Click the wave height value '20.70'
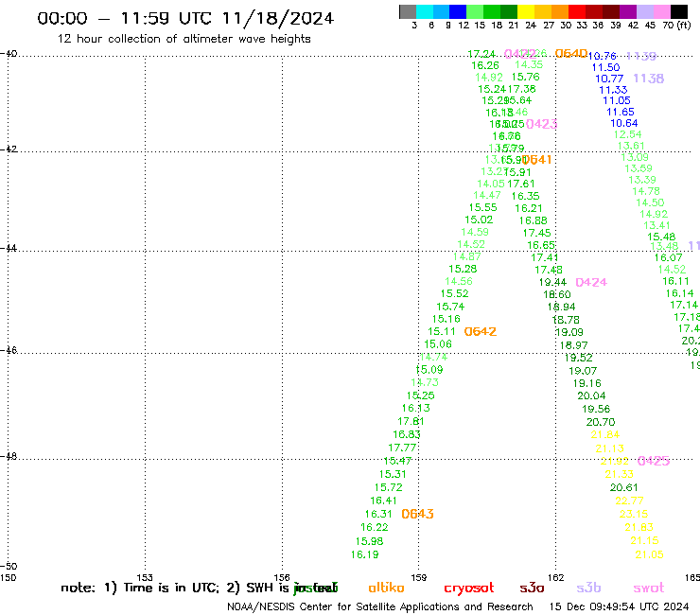 [601, 422]
